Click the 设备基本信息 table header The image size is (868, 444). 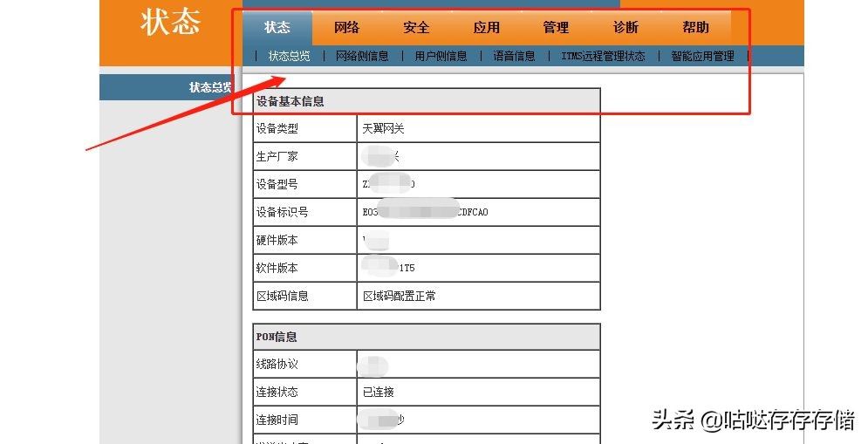point(427,101)
